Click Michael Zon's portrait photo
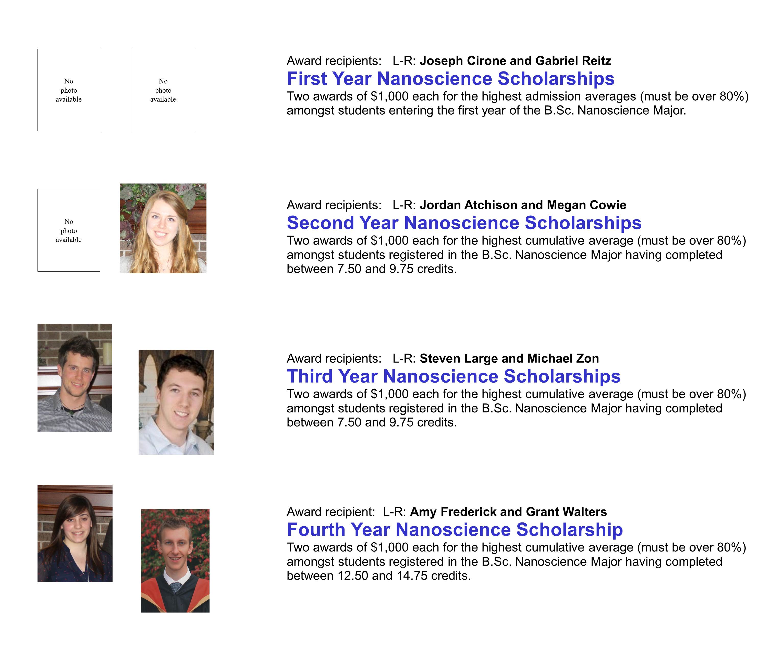This screenshot has width=784, height=672. 176,402
